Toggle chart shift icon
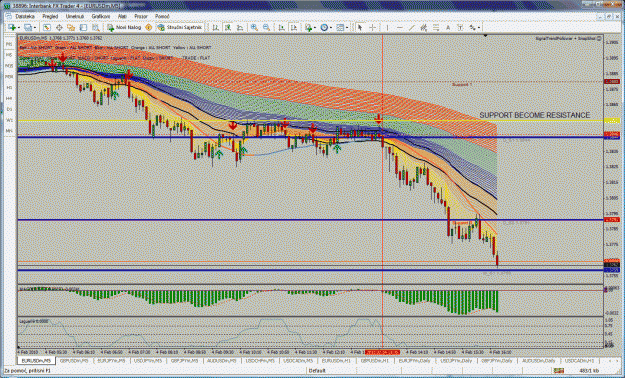625x378 pixels. coord(294,28)
